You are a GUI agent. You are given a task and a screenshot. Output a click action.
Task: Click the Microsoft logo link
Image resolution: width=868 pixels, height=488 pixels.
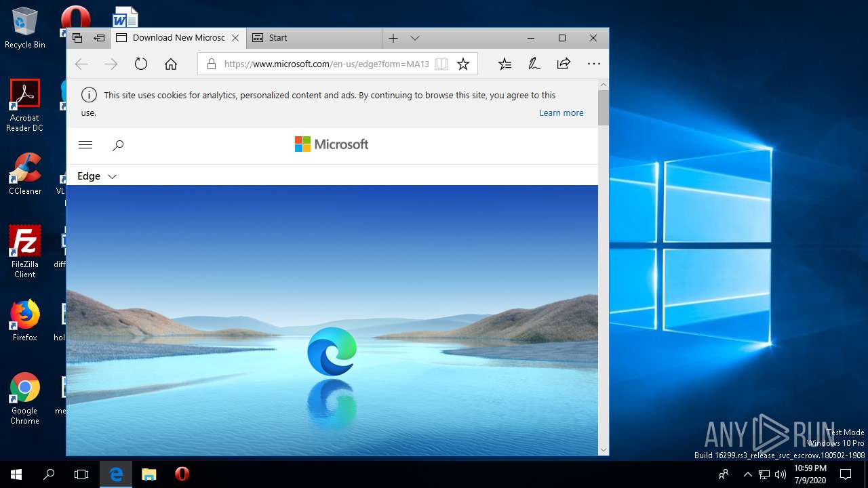[x=332, y=144]
